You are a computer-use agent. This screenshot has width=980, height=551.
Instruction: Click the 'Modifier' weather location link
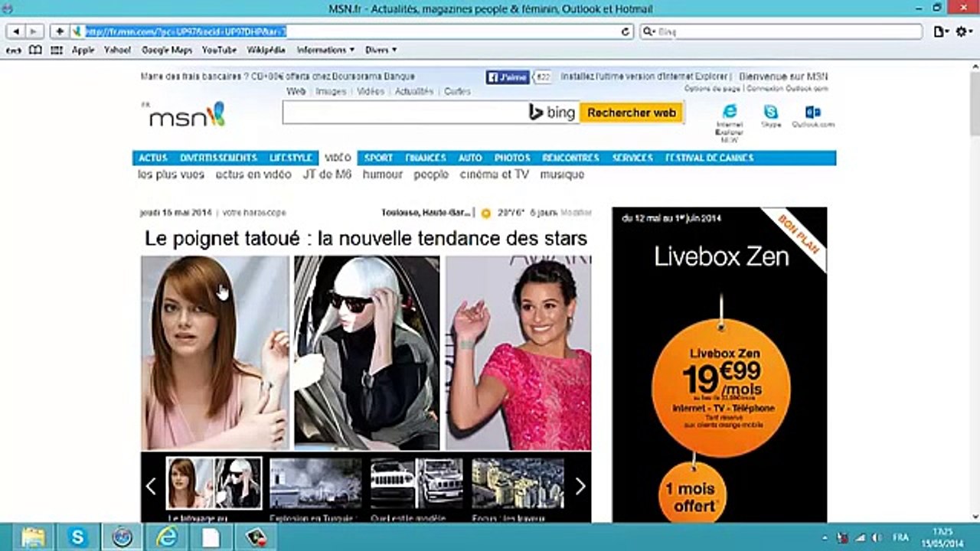point(577,213)
